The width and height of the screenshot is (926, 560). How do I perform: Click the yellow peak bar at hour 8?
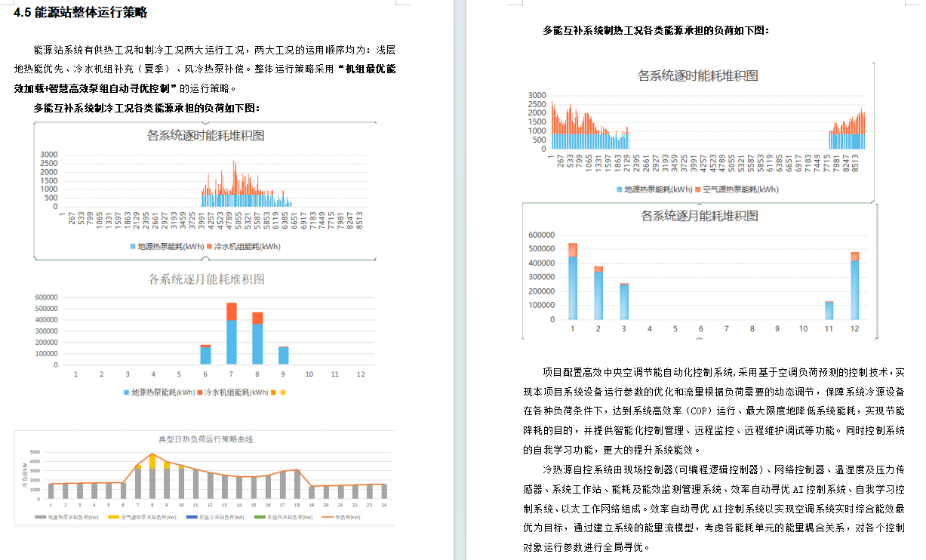(x=152, y=460)
